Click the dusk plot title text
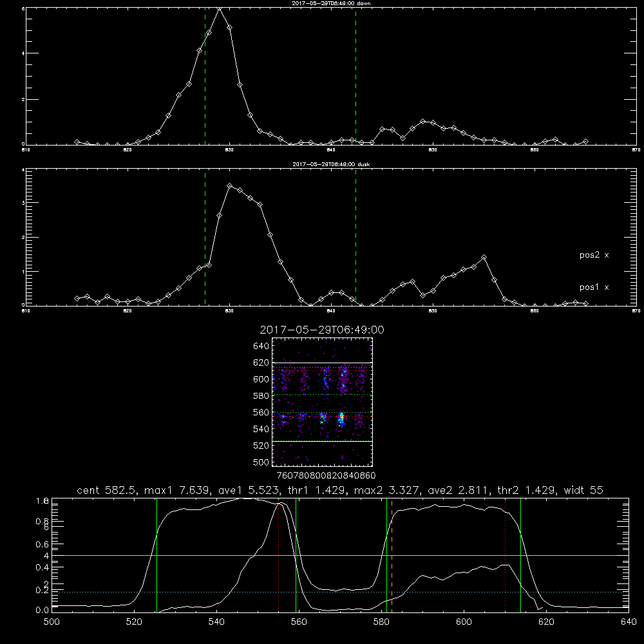This screenshot has height=644, width=644. 331,164
